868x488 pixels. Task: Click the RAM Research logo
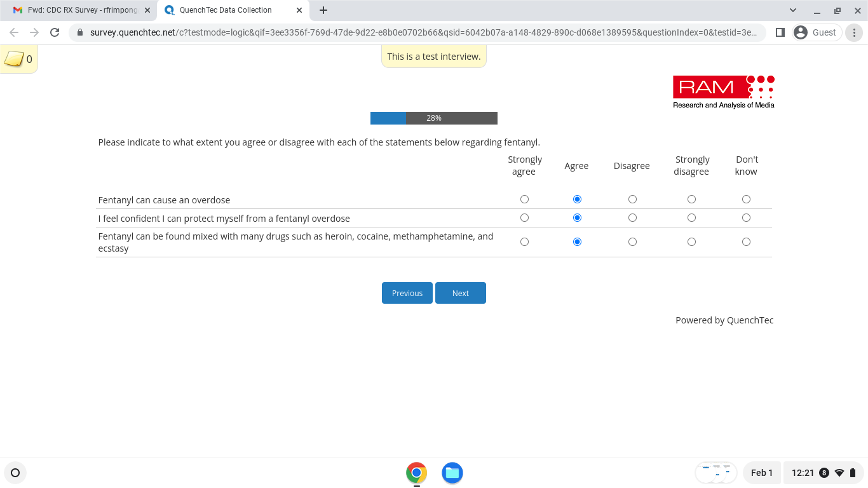723,92
